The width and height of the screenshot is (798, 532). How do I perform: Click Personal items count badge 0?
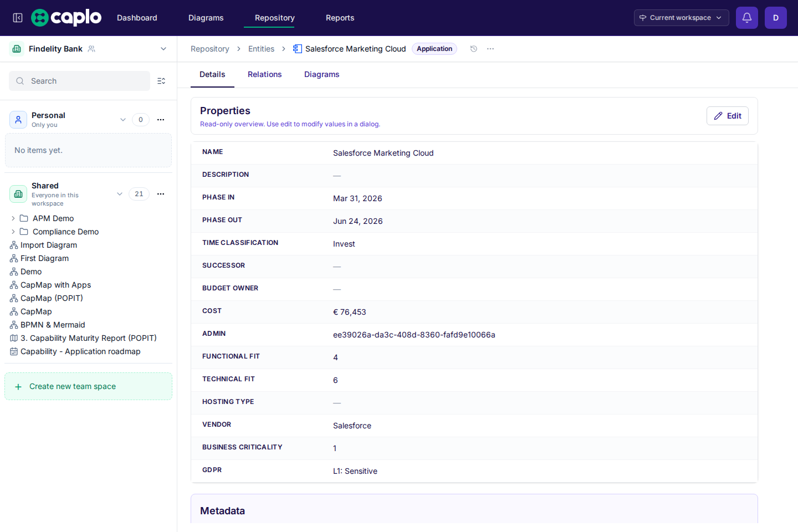[141, 120]
